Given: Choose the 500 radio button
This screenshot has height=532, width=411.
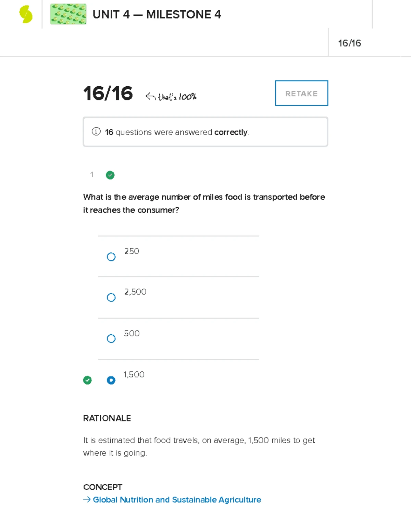Looking at the screenshot, I should coord(111,339).
